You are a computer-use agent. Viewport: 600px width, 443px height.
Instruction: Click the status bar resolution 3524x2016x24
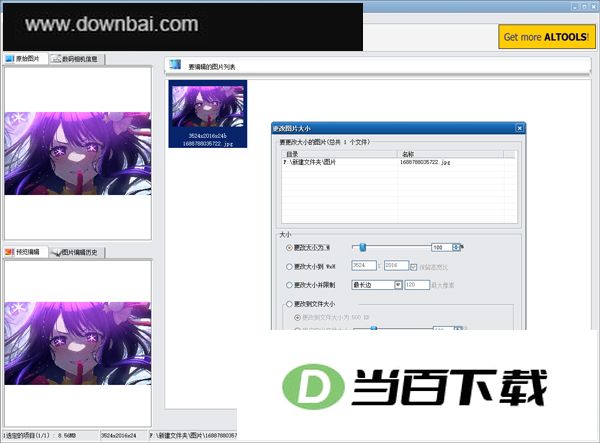(118, 435)
